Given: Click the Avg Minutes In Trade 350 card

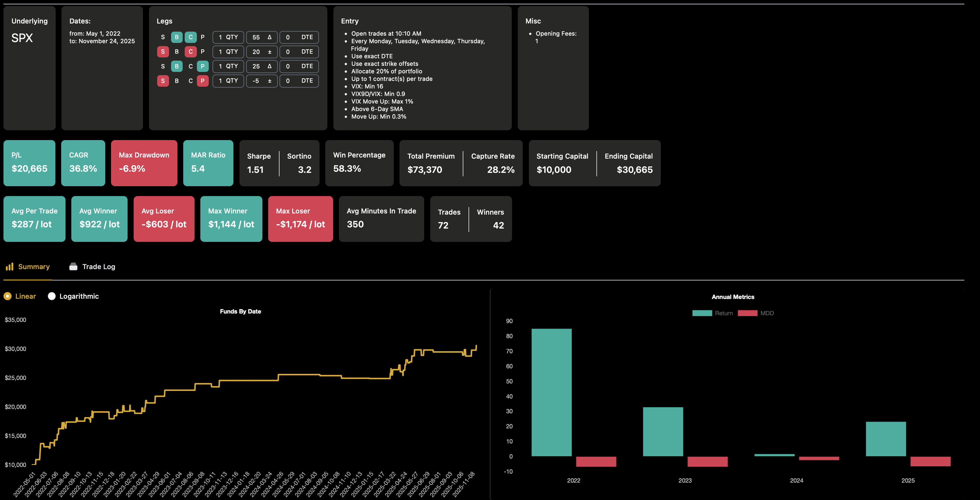Looking at the screenshot, I should [x=381, y=219].
